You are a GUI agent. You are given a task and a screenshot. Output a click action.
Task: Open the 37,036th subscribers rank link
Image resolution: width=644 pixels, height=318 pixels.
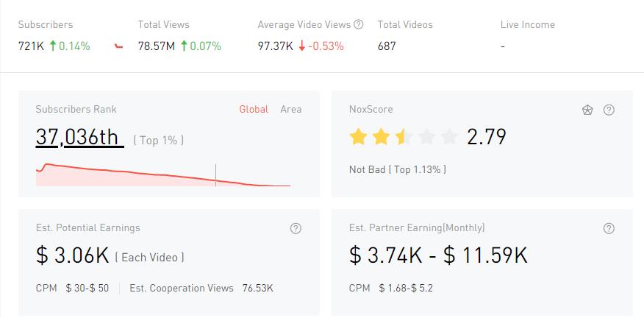tap(79, 137)
